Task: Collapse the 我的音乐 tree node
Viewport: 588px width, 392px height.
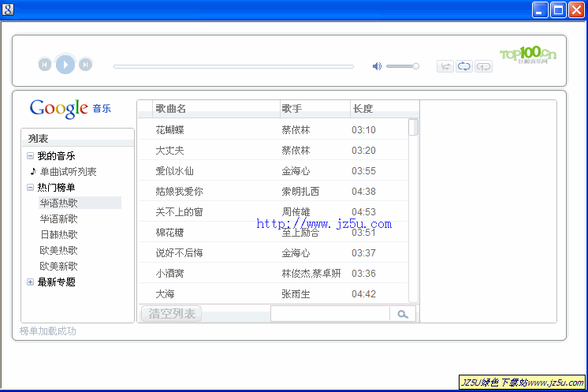Action: 31,155
